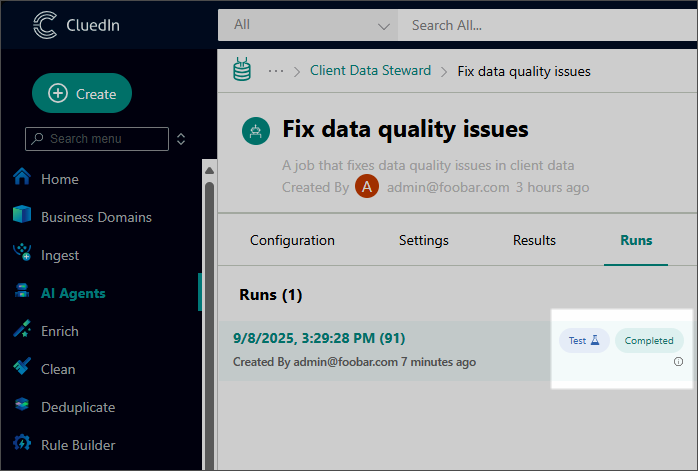
Task: Click the Home icon in sidebar
Action: click(x=22, y=178)
